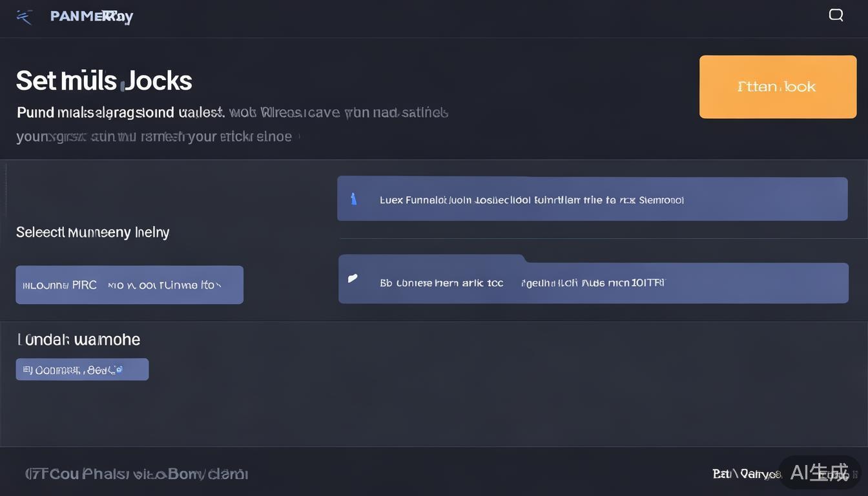Expand the chevron arrow in PIRC dropdown

point(218,285)
